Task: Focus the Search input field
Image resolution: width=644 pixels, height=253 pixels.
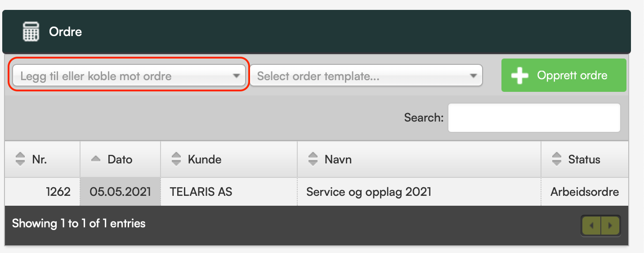Action: click(534, 118)
